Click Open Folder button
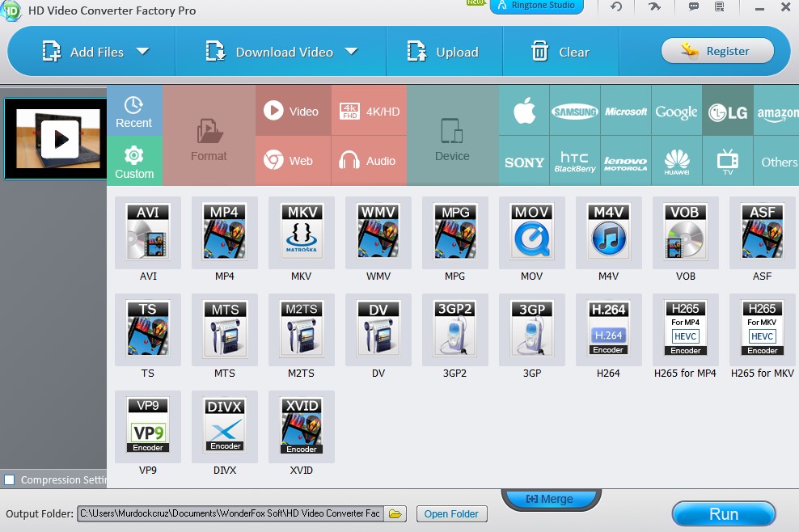The width and height of the screenshot is (799, 532). 451,513
